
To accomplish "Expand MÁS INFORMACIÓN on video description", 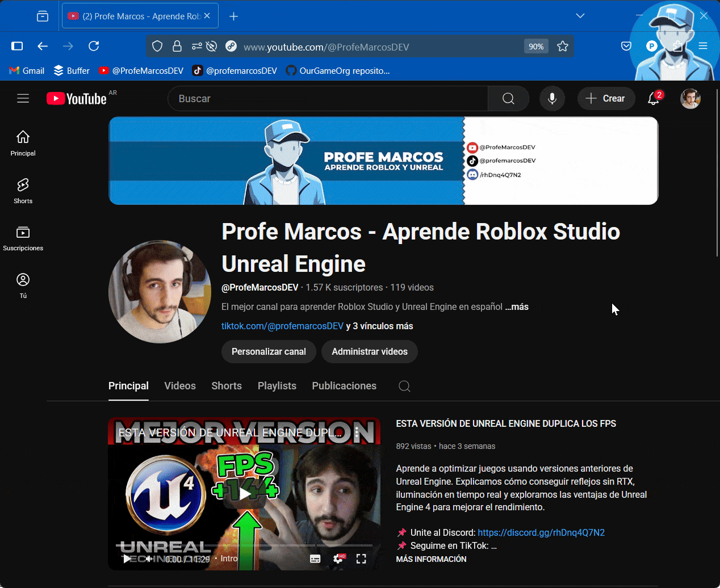I will tap(431, 559).
